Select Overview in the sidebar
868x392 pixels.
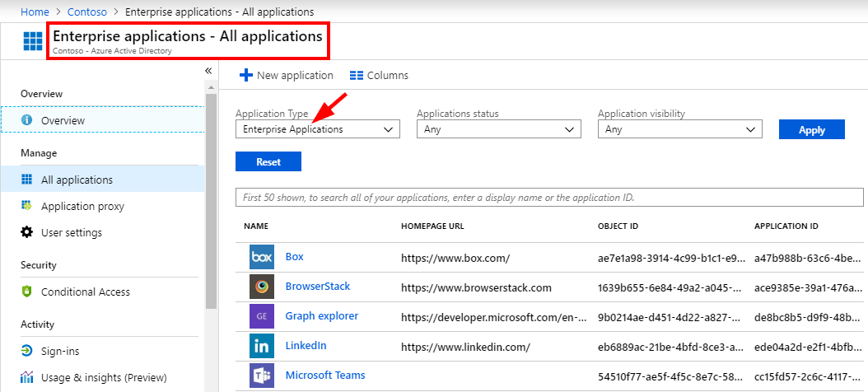pos(63,120)
